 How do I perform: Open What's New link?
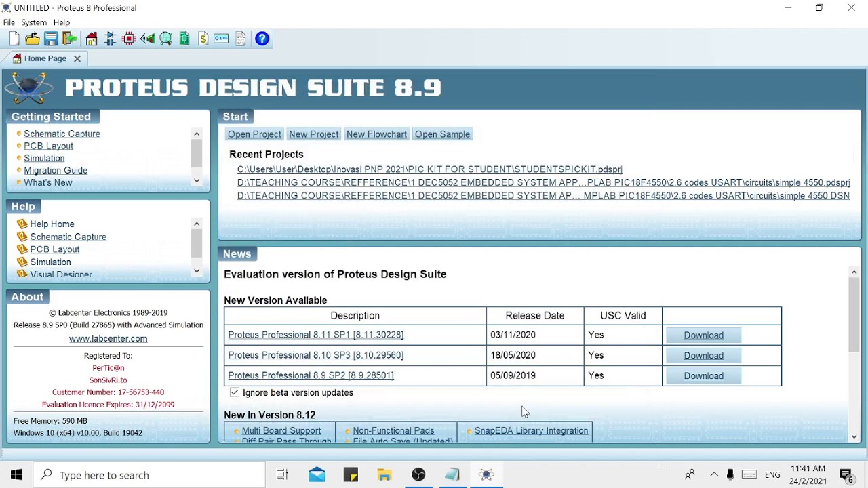tap(47, 182)
